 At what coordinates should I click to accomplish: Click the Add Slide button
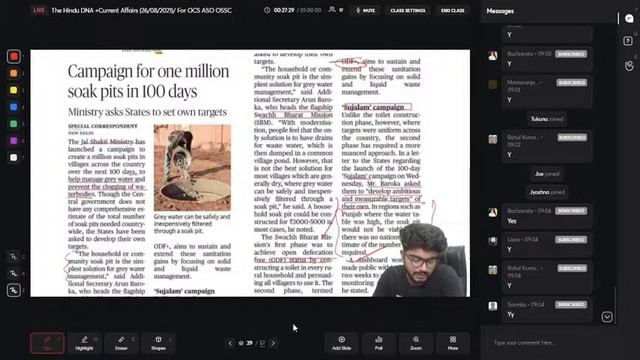(342, 343)
